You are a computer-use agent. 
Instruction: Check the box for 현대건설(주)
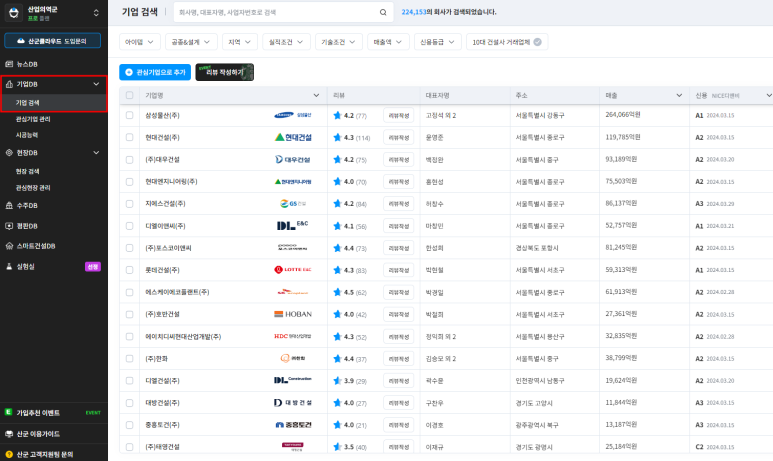click(x=129, y=137)
